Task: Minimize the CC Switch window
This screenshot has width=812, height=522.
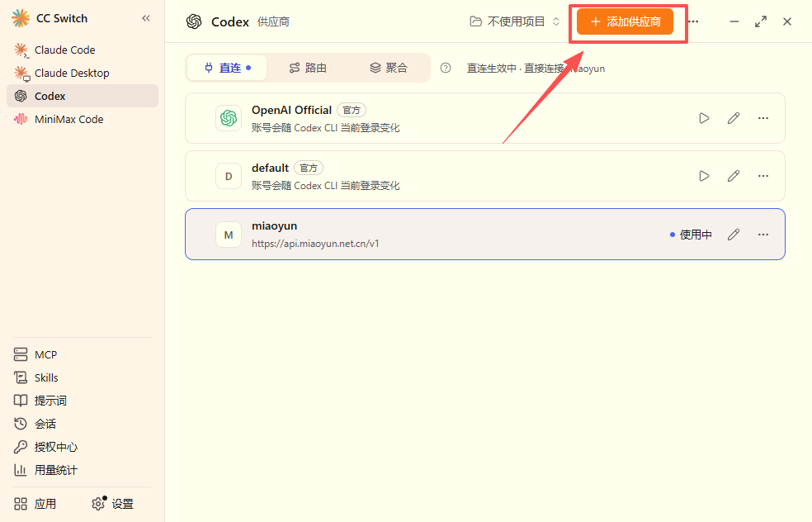Action: tap(734, 21)
